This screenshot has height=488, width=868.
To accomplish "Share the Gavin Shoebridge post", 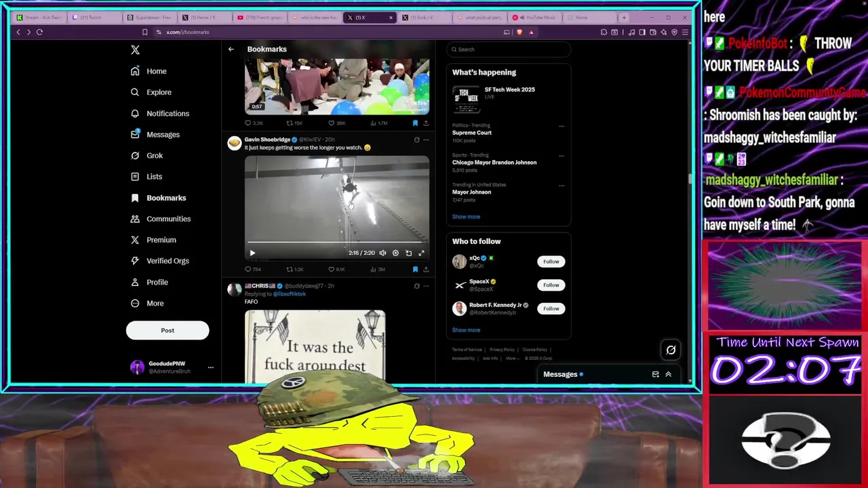I will (426, 269).
